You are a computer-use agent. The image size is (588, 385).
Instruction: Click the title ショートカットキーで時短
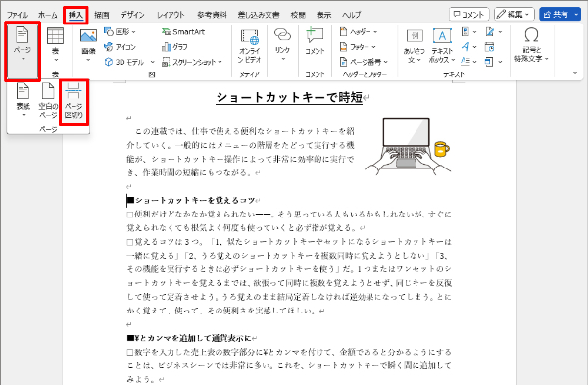289,97
